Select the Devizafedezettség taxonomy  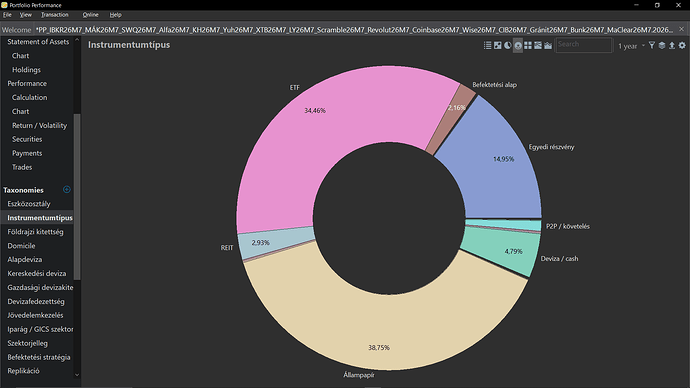coord(36,301)
